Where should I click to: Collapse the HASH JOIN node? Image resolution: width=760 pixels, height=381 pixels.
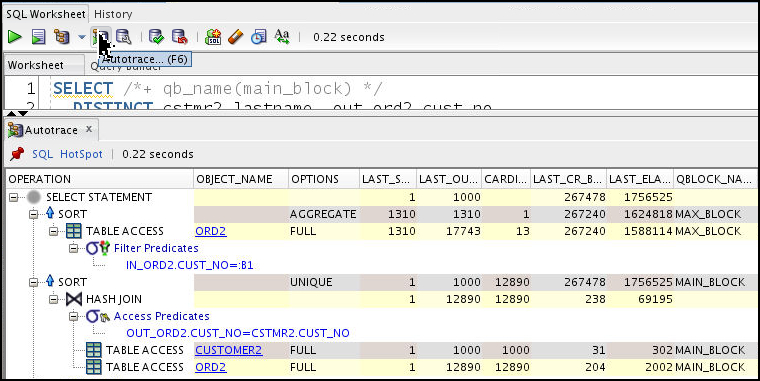pos(53,299)
